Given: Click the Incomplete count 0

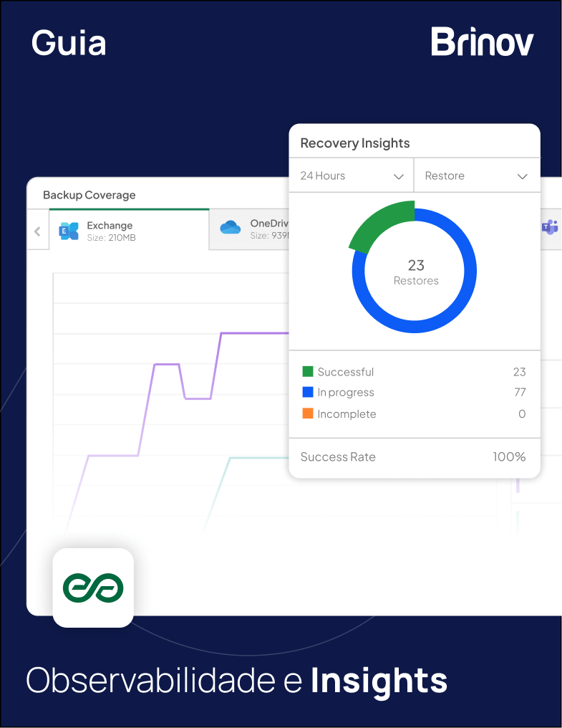Looking at the screenshot, I should click(522, 413).
